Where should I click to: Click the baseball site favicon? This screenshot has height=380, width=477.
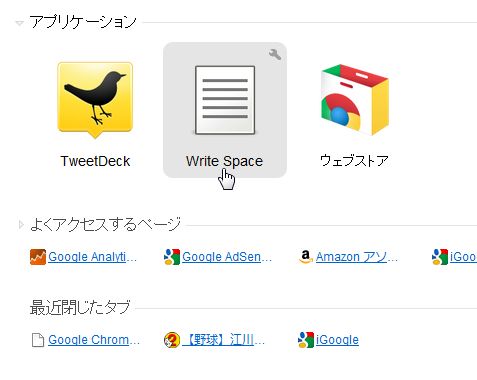[x=172, y=340]
